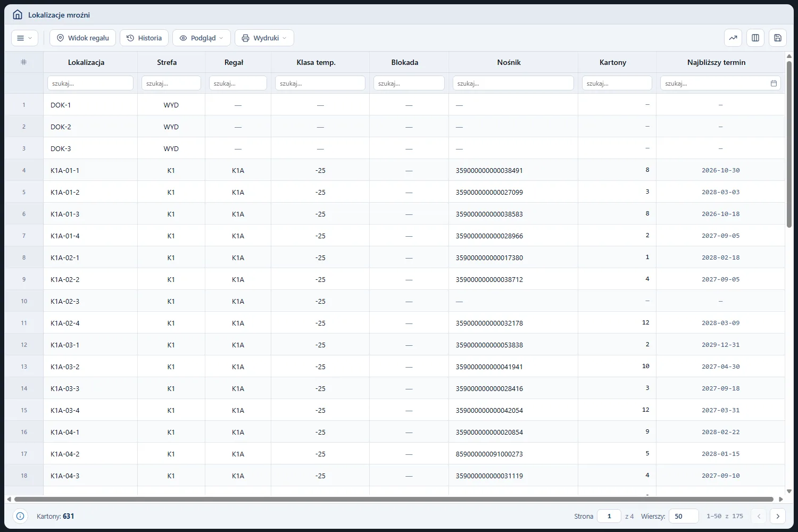Select row DOK-1
The image size is (798, 532).
click(395, 105)
